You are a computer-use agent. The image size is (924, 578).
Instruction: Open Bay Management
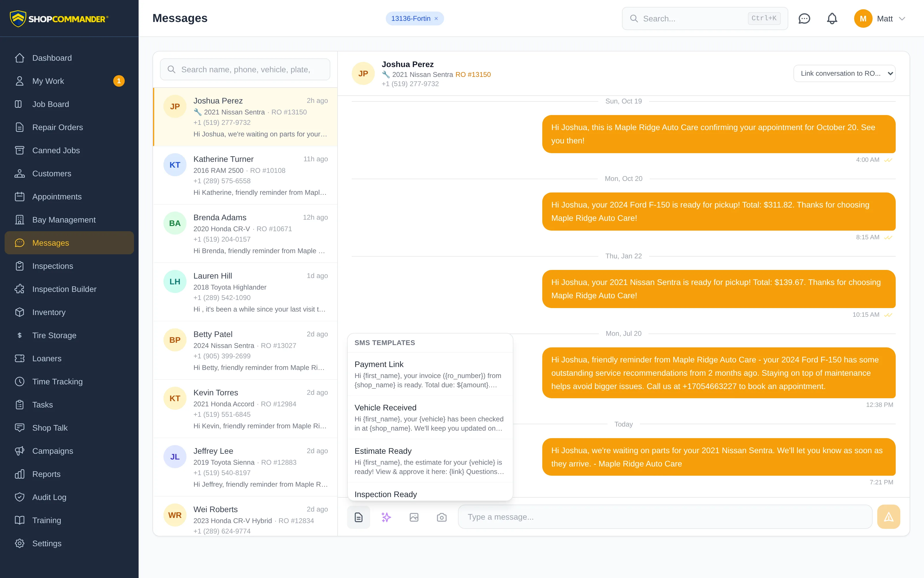pos(69,220)
